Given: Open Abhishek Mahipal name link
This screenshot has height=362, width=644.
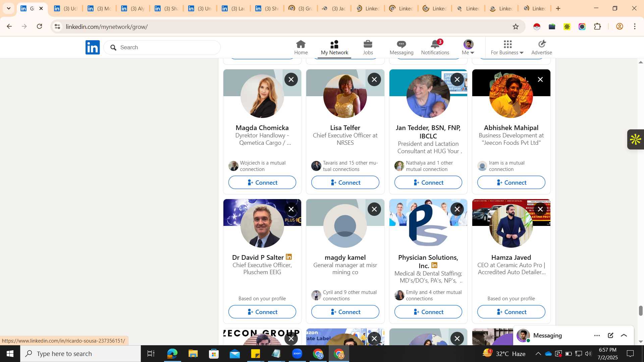Looking at the screenshot, I should coord(511,128).
